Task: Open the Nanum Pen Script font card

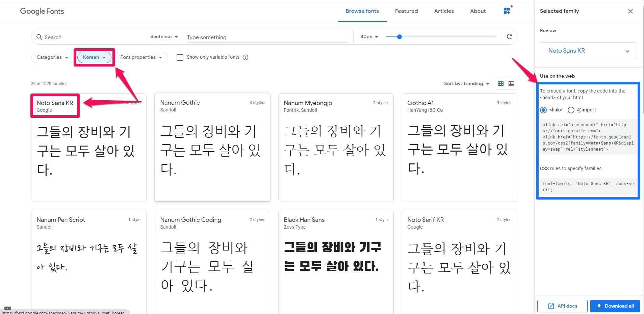Action: [88, 262]
